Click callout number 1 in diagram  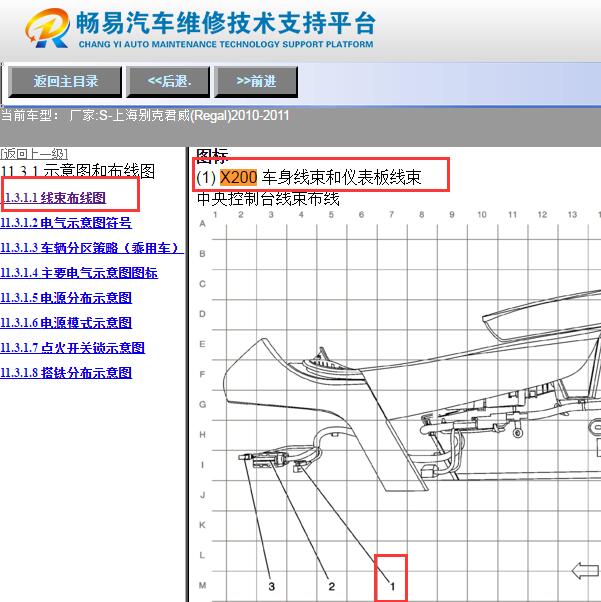pos(392,586)
